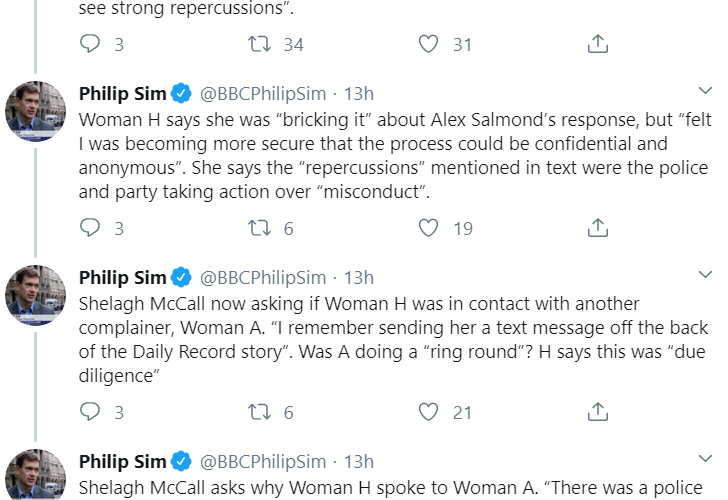Screen dimensions: 728x500
Task: Share the top tweet about strong repercussions
Action: pos(597,44)
